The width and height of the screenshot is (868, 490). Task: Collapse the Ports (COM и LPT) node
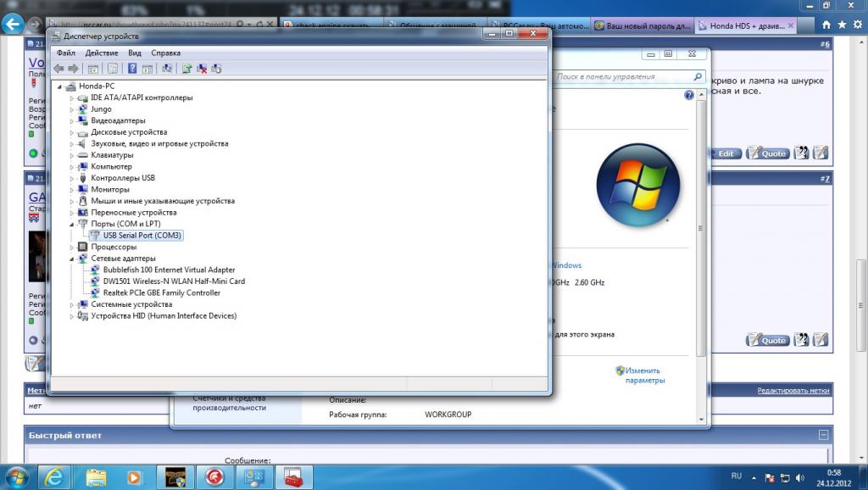point(72,224)
